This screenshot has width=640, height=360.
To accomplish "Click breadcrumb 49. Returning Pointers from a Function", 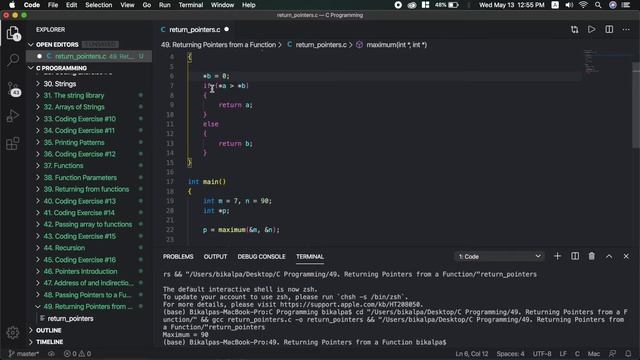I will point(218,45).
